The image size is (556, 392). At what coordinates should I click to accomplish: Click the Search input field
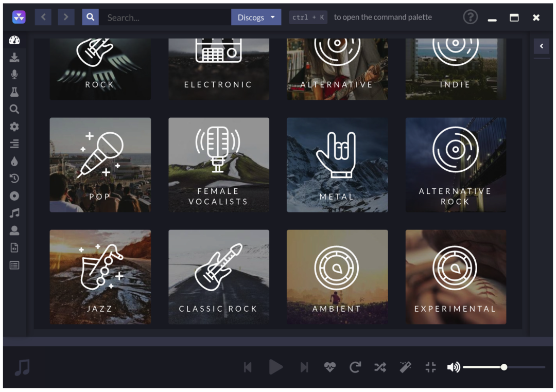(165, 17)
